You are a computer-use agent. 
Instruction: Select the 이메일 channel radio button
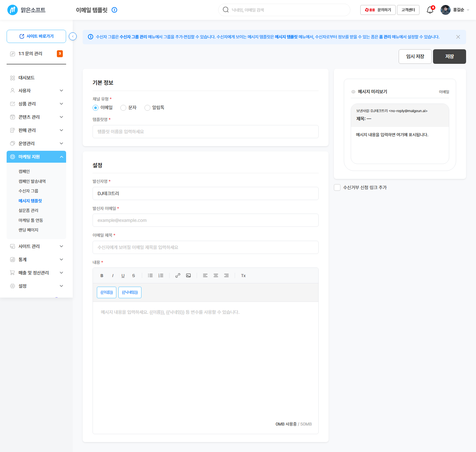(x=96, y=108)
